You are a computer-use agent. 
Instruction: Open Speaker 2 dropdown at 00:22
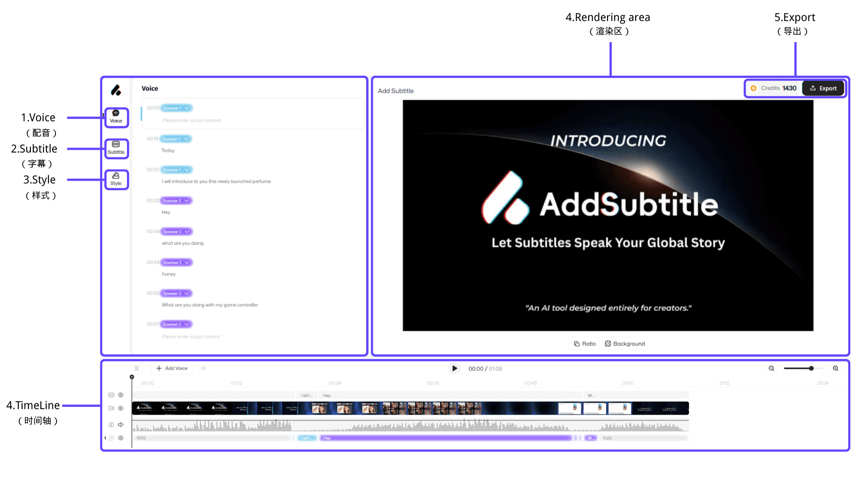click(176, 200)
